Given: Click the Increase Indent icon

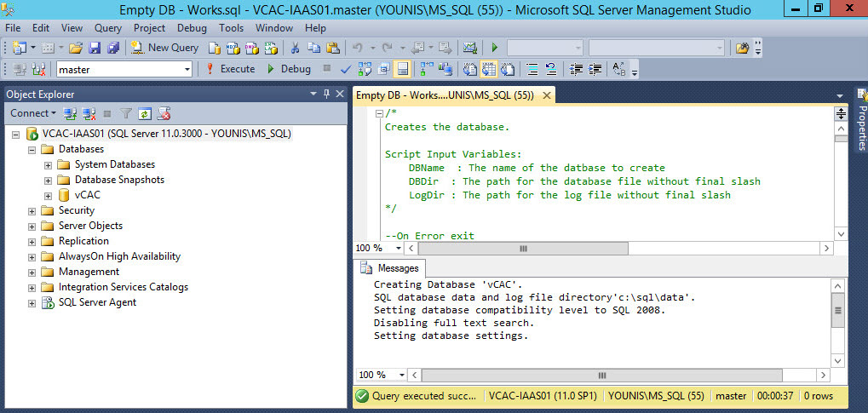Looking at the screenshot, I should point(596,69).
